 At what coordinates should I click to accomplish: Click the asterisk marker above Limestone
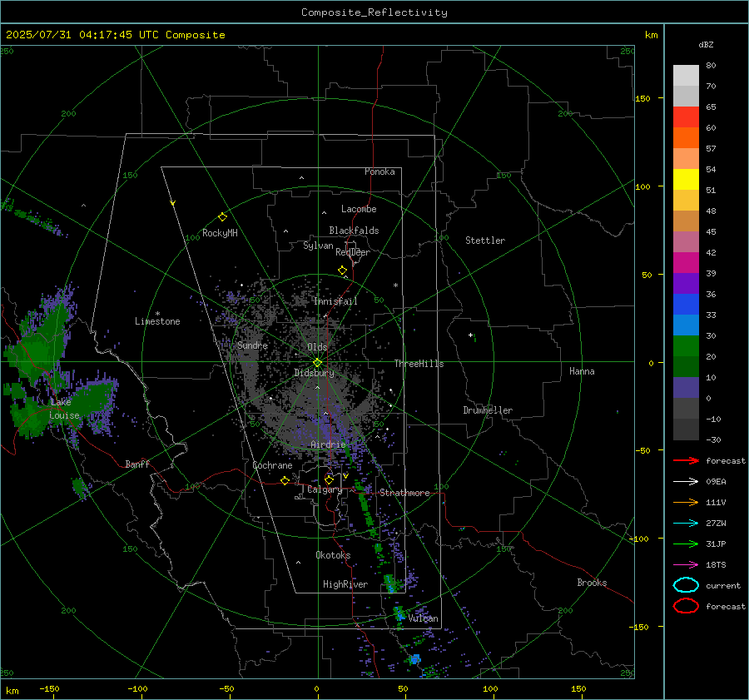tap(157, 314)
